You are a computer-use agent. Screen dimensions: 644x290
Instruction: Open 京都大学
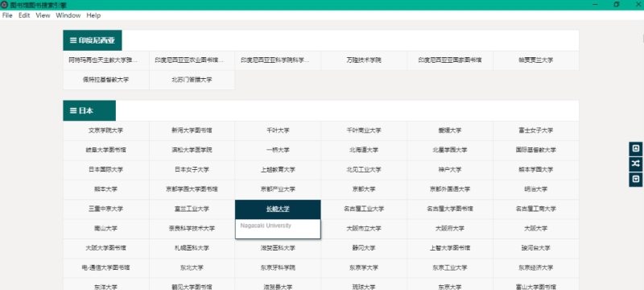(x=364, y=189)
